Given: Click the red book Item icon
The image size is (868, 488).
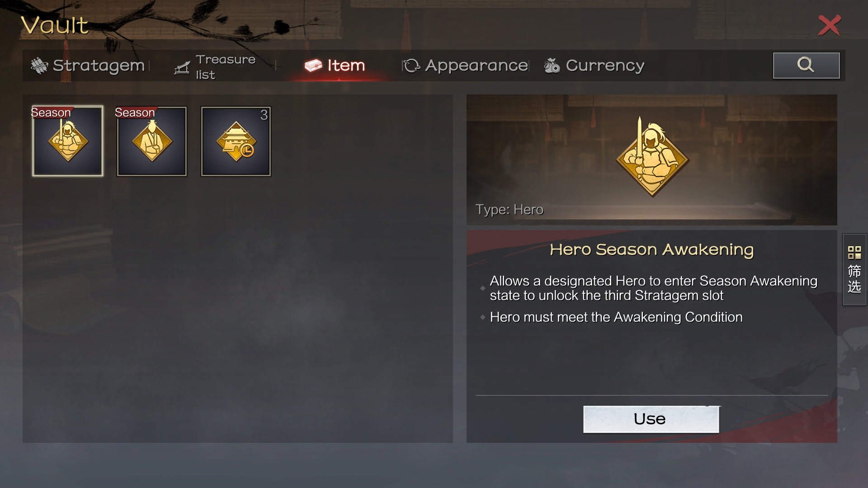Looking at the screenshot, I should (313, 66).
